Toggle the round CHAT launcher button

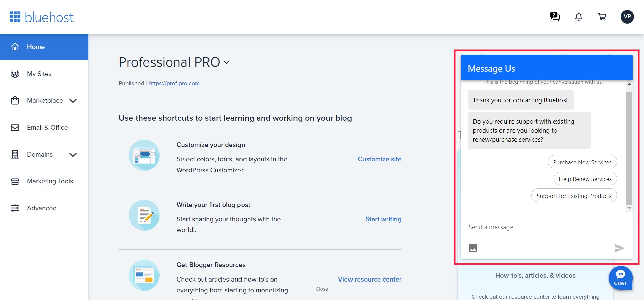(621, 278)
